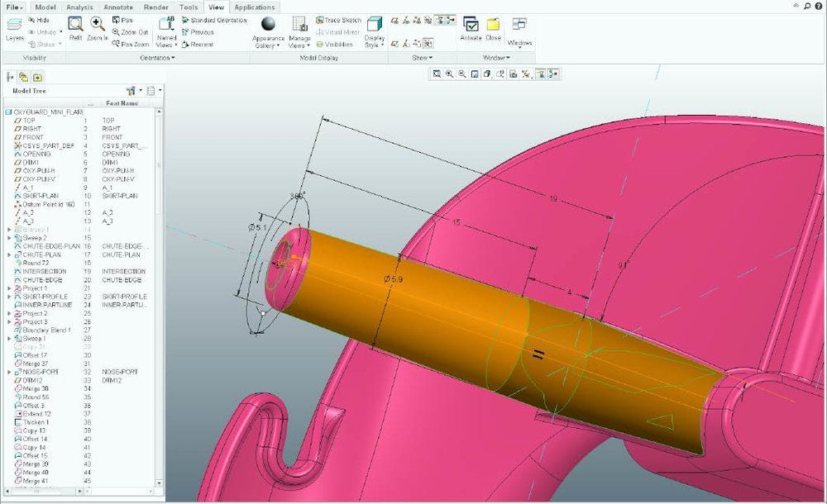Click the Refit view icon in ribbon

[x=75, y=27]
